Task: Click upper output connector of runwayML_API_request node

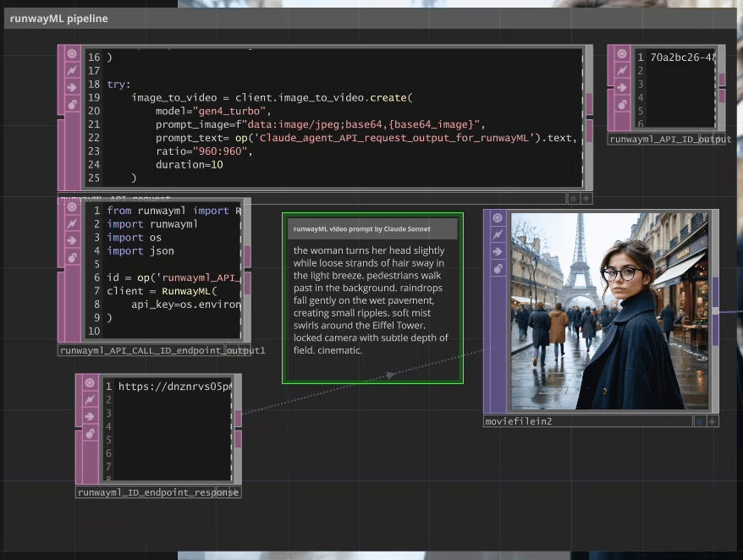Action: 590,104
